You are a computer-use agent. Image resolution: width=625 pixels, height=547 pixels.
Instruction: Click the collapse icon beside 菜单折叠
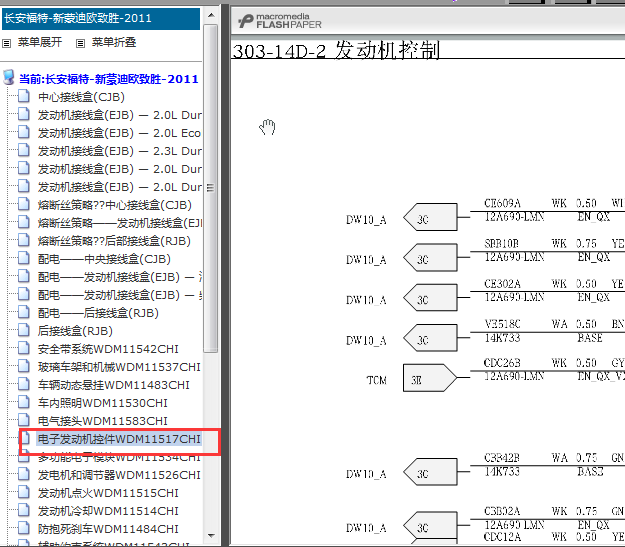click(81, 43)
